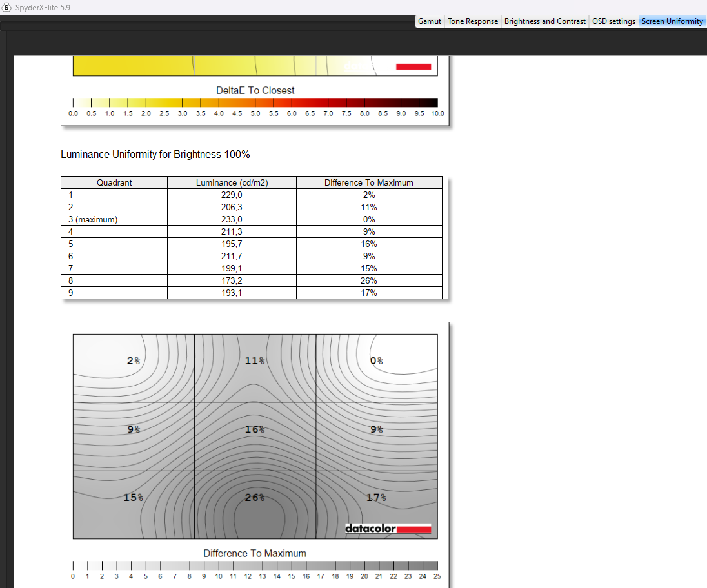Click the 16% center region of the chart

coord(255,429)
